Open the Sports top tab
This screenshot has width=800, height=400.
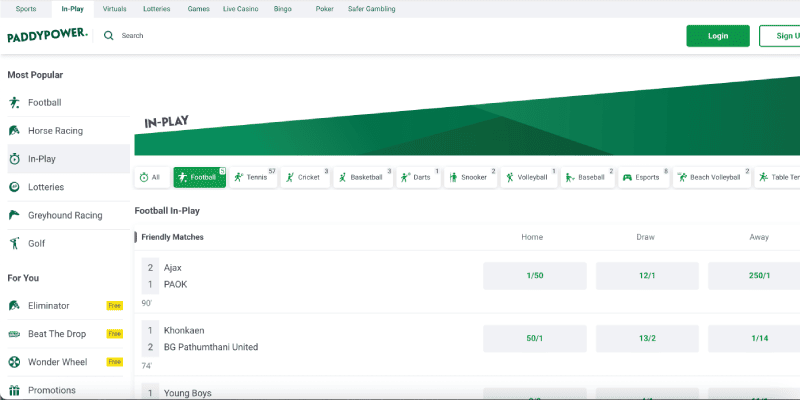point(26,9)
